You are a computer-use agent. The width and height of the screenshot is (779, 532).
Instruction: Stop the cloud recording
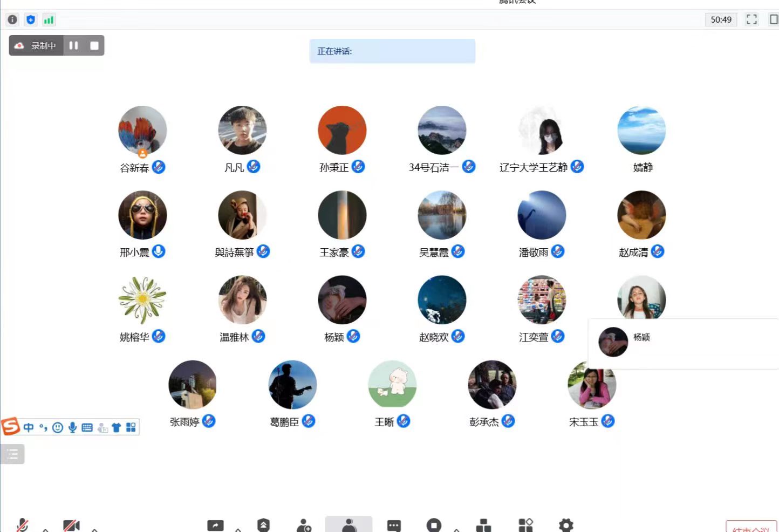coord(94,46)
